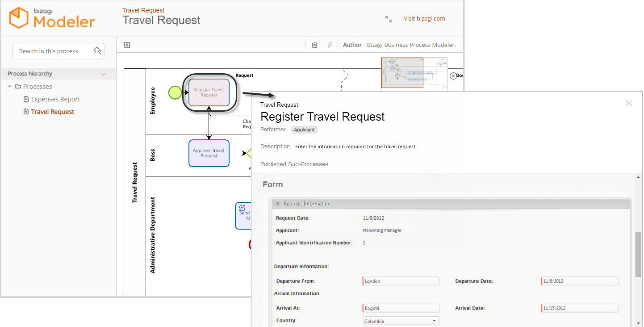Click the Published Sub-Processes label
The image size is (644, 327).
tap(294, 164)
